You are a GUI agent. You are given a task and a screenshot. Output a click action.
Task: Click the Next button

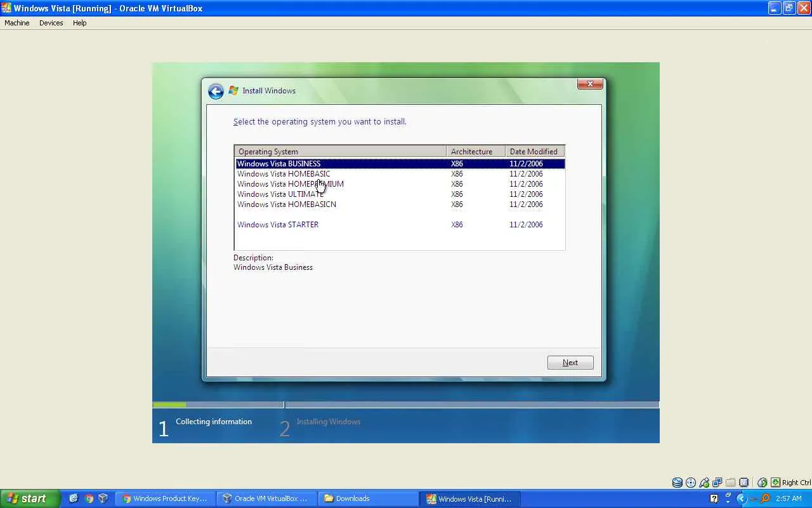[x=570, y=363]
